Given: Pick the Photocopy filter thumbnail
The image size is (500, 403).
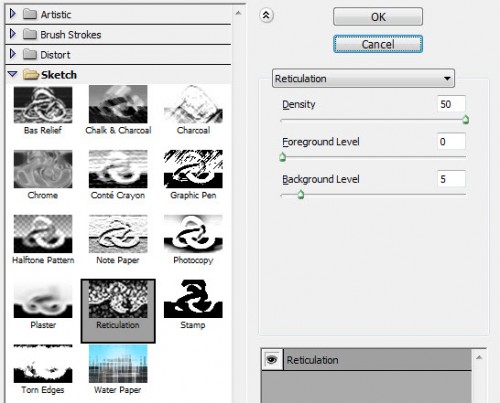Looking at the screenshot, I should point(193,234).
